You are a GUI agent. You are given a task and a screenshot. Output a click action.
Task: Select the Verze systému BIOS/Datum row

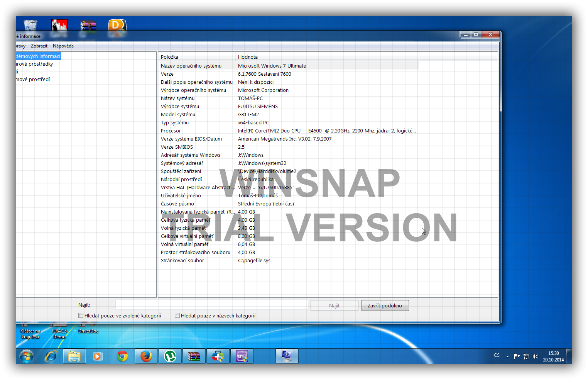click(x=289, y=139)
